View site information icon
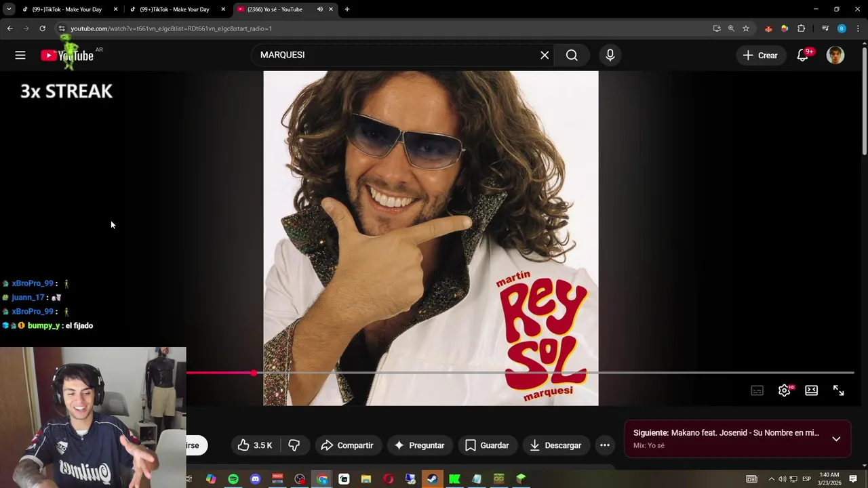The image size is (868, 488). pos(61,28)
